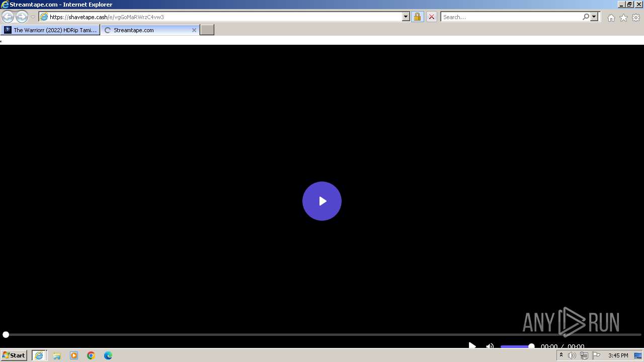Click the search magnifier icon

tap(586, 17)
